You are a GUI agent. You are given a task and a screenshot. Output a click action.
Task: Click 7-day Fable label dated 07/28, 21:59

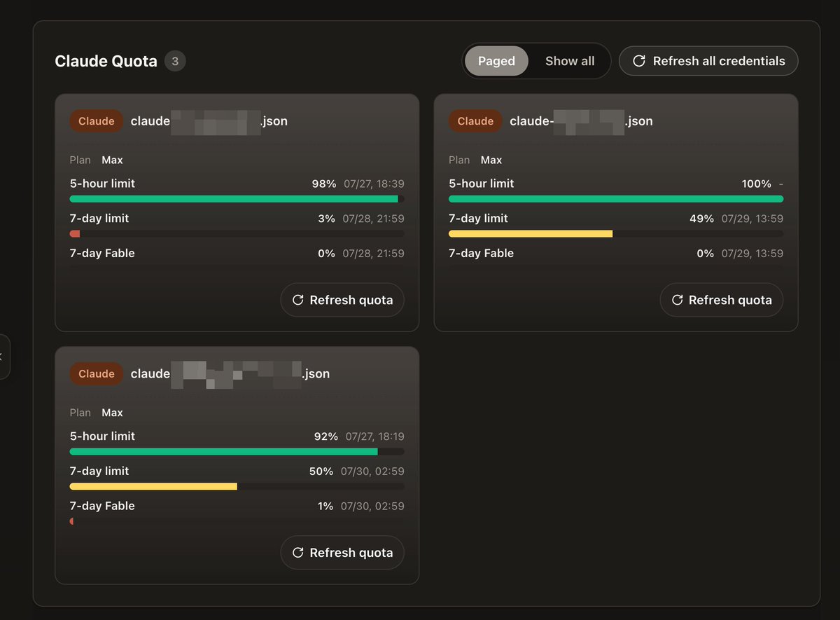tap(102, 254)
